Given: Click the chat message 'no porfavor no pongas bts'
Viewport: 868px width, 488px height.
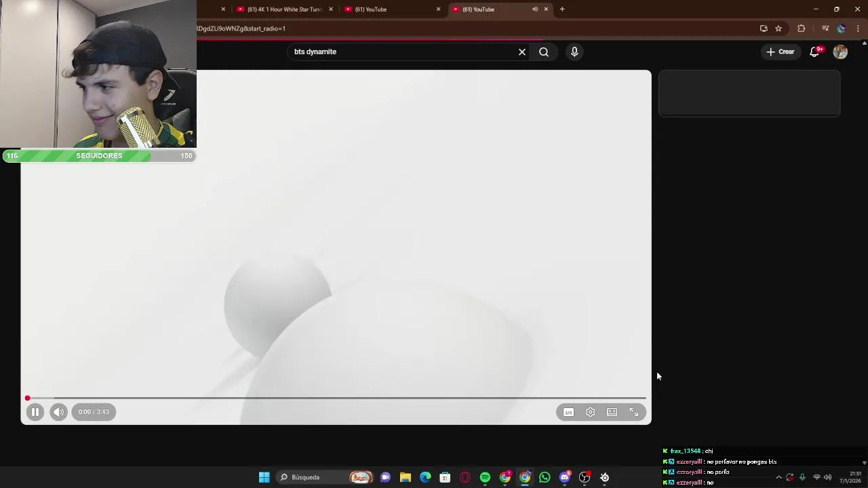Looking at the screenshot, I should click(742, 462).
